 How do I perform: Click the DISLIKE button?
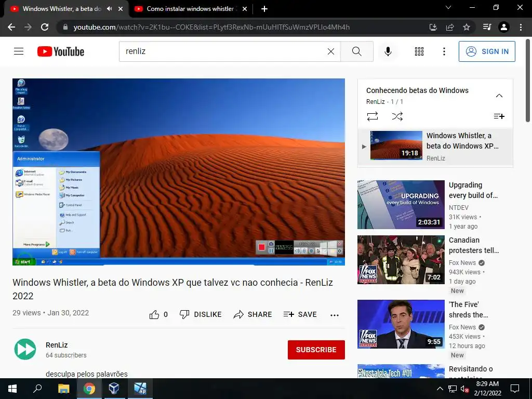[201, 314]
